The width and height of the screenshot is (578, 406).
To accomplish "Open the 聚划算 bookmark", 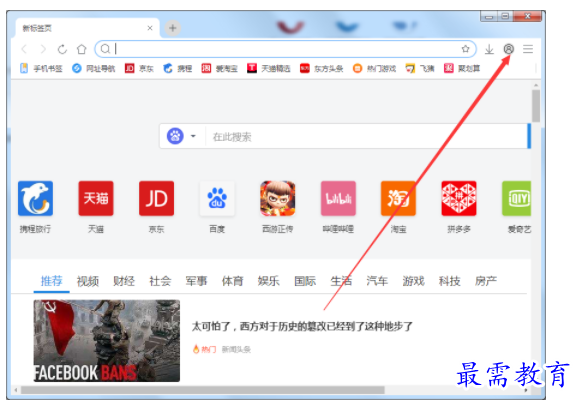I will [x=462, y=69].
